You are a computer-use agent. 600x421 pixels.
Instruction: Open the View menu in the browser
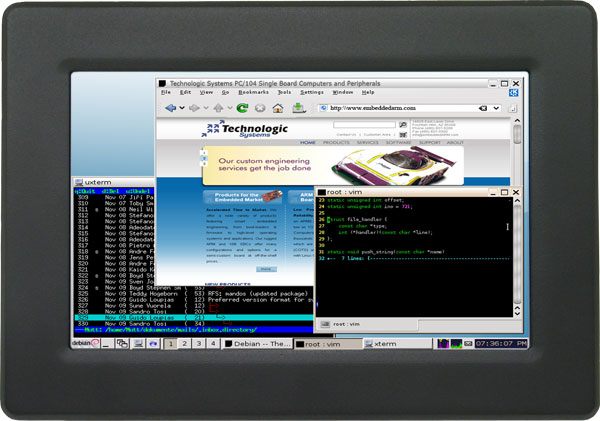coord(206,92)
